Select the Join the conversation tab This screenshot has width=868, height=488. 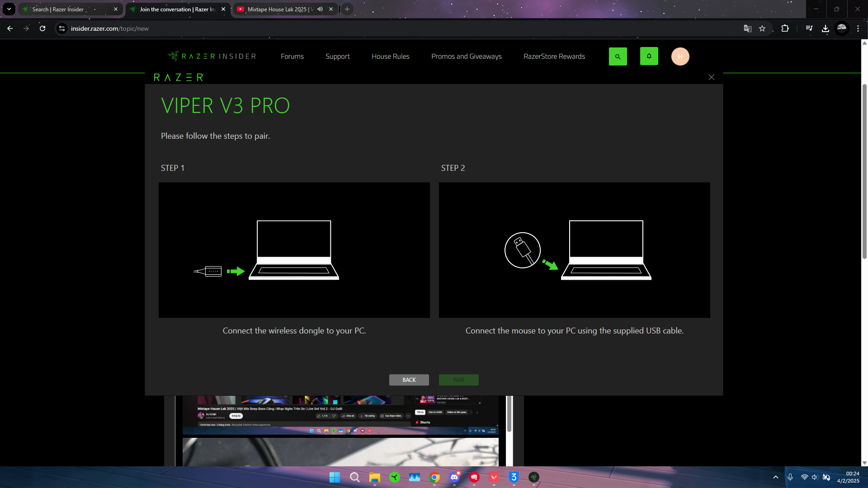tap(178, 9)
